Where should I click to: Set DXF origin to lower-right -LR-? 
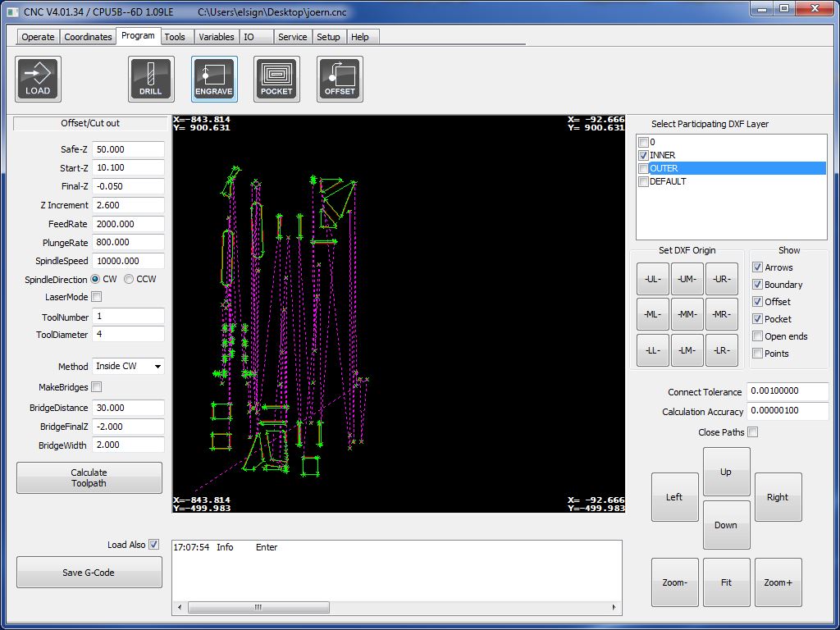722,350
